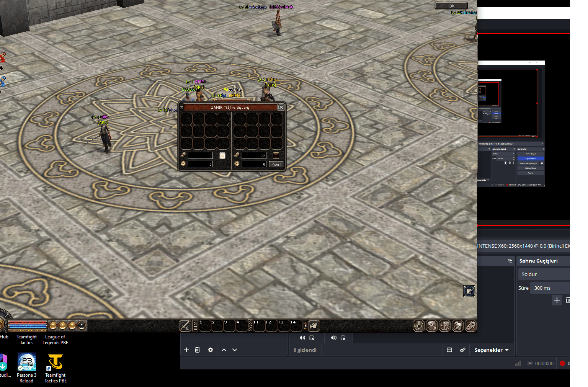Select quick slot 3 in the game bar
This screenshot has height=387, width=588.
[229, 326]
